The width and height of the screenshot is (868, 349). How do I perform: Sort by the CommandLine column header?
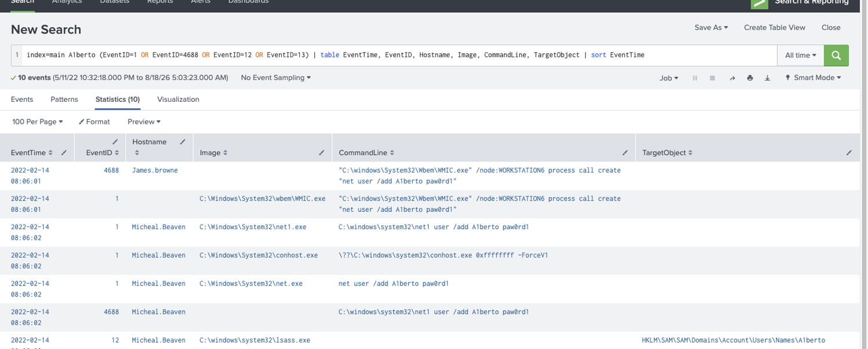(366, 153)
